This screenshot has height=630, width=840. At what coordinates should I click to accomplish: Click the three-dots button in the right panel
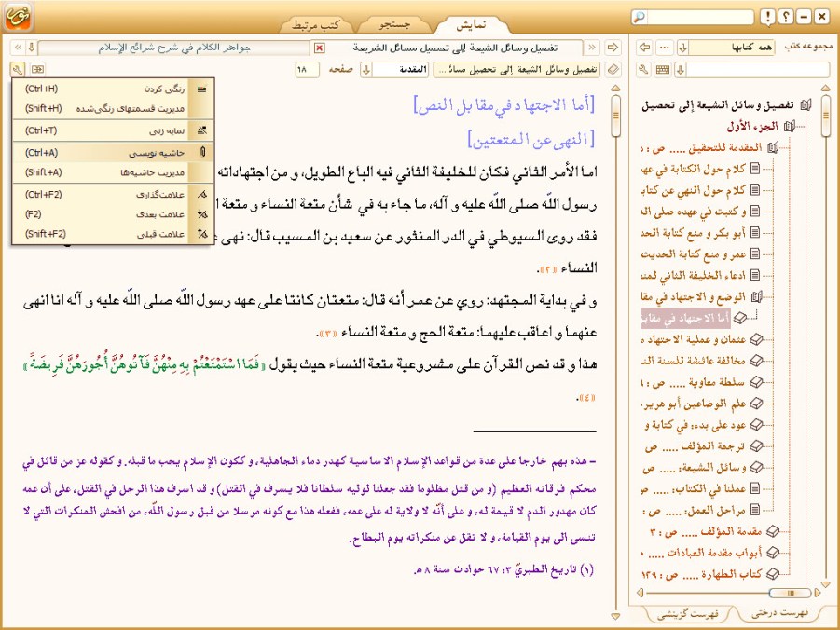tap(665, 48)
